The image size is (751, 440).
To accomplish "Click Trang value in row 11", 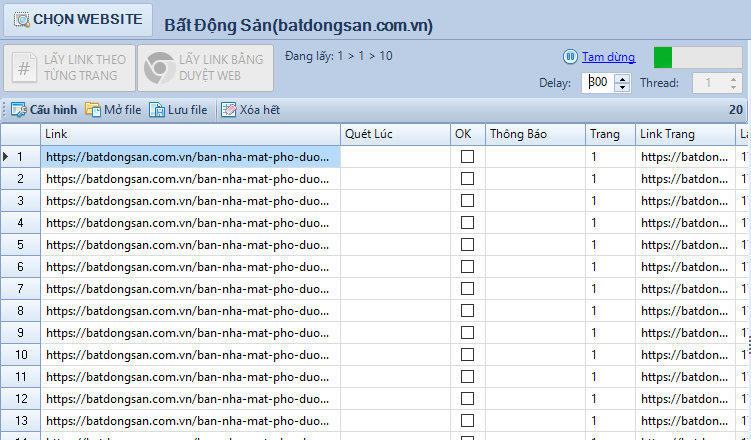I will click(x=611, y=377).
